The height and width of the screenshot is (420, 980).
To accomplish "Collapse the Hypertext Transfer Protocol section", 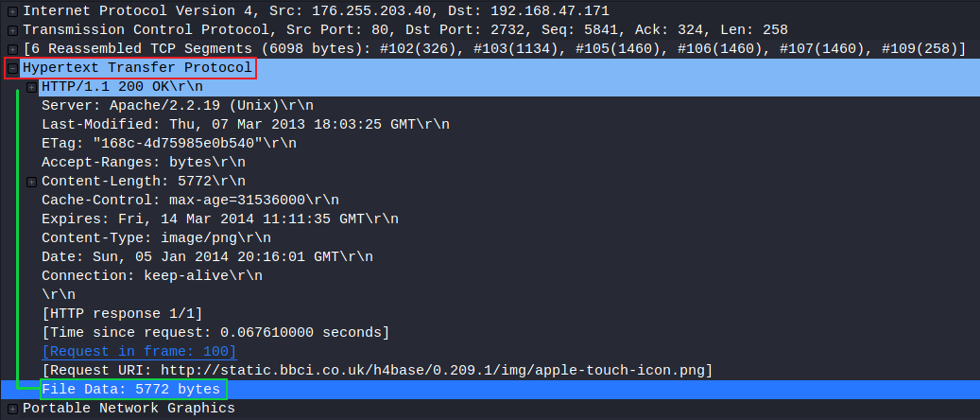I will tap(12, 68).
